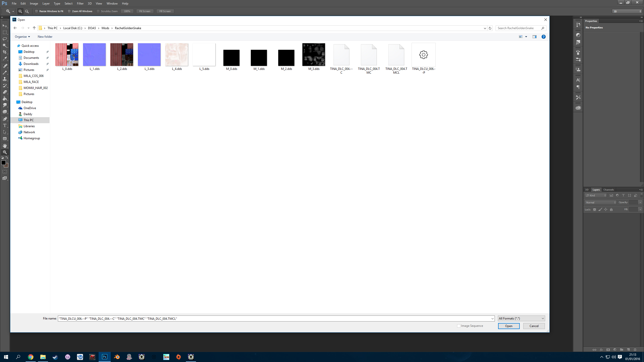Select the Type tool
The width and height of the screenshot is (644, 362).
pos(5,125)
